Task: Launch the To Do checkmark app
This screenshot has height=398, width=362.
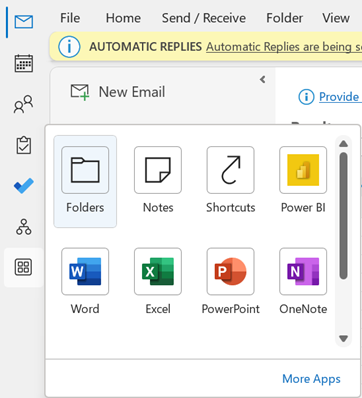Action: 24,186
